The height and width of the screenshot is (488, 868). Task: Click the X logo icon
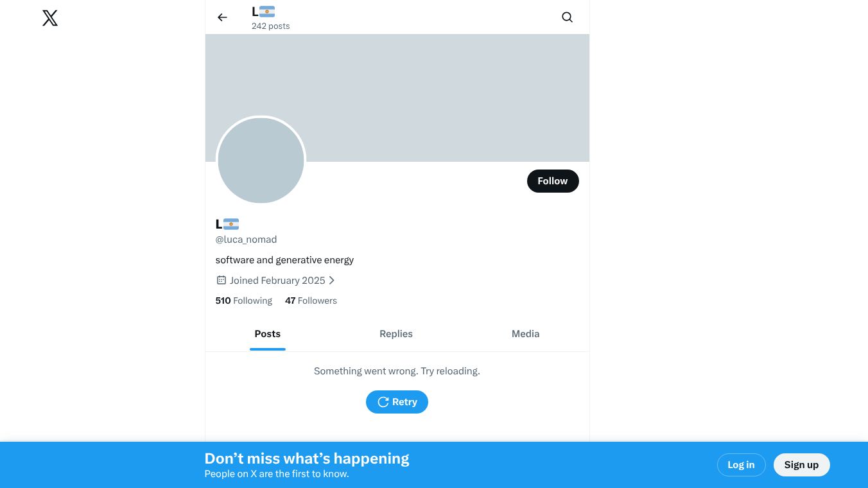coord(50,18)
